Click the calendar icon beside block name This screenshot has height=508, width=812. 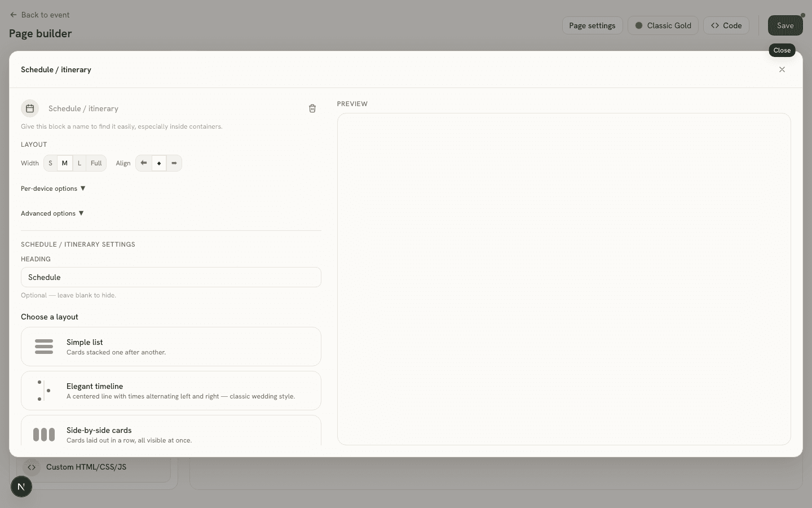(x=30, y=108)
